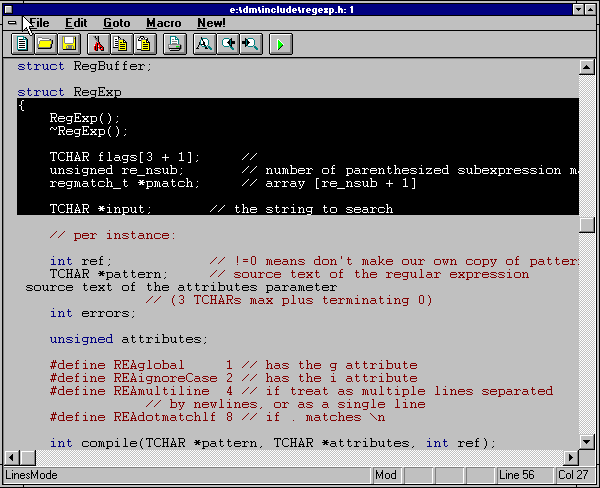
Task: Open the Macro menu
Action: point(163,23)
